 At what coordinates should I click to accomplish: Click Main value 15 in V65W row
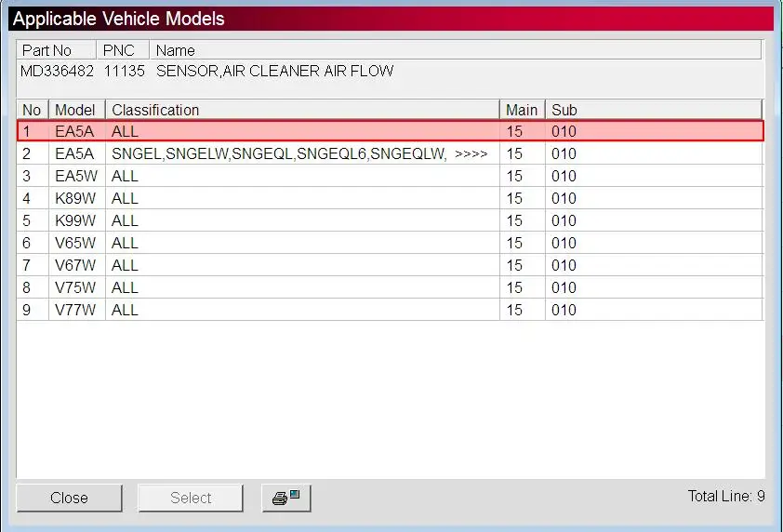tap(514, 243)
